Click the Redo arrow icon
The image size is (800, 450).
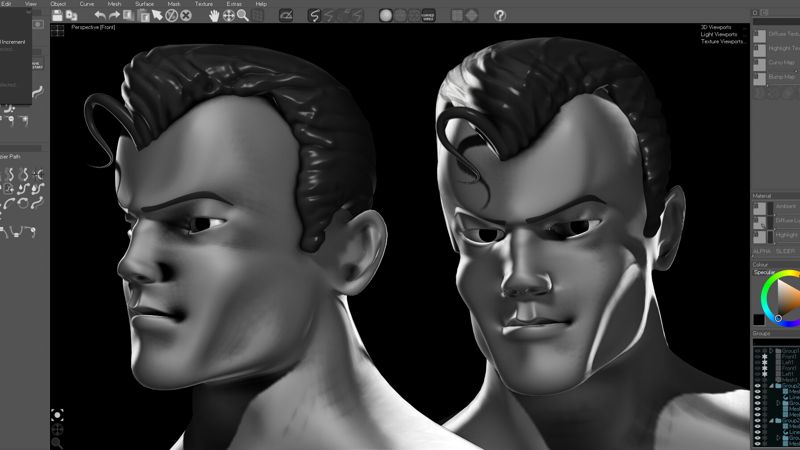point(114,15)
